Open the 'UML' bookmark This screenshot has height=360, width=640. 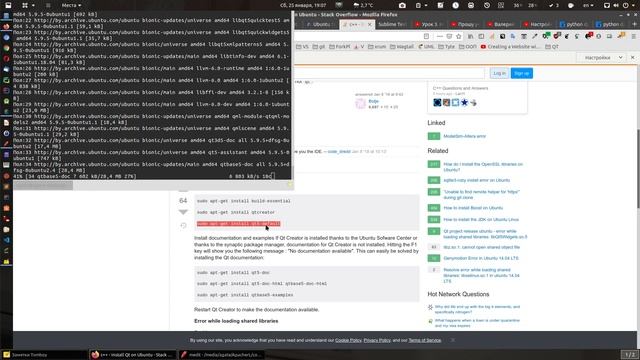(426, 47)
